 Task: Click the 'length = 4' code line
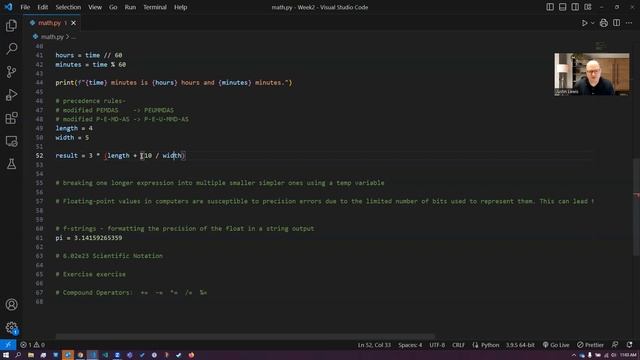[74, 128]
